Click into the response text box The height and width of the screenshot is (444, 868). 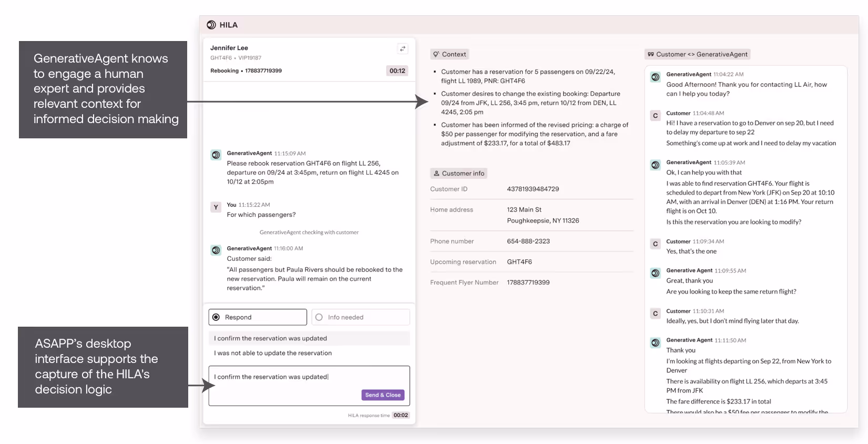[309, 386]
